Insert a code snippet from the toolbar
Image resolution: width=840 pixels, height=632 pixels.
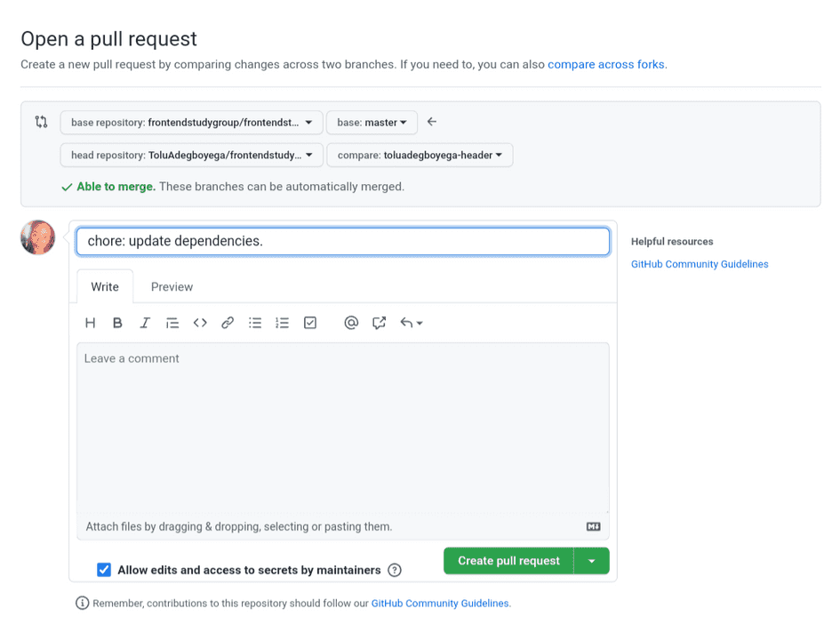(x=200, y=323)
